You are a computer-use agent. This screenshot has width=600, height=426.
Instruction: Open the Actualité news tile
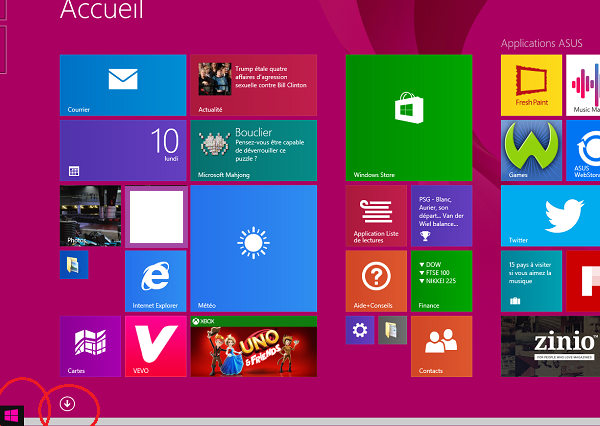(253, 85)
